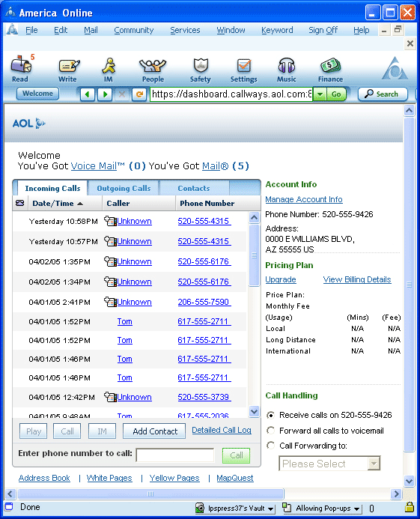Go forward with the green right arrow
The image size is (420, 519).
(x=105, y=94)
